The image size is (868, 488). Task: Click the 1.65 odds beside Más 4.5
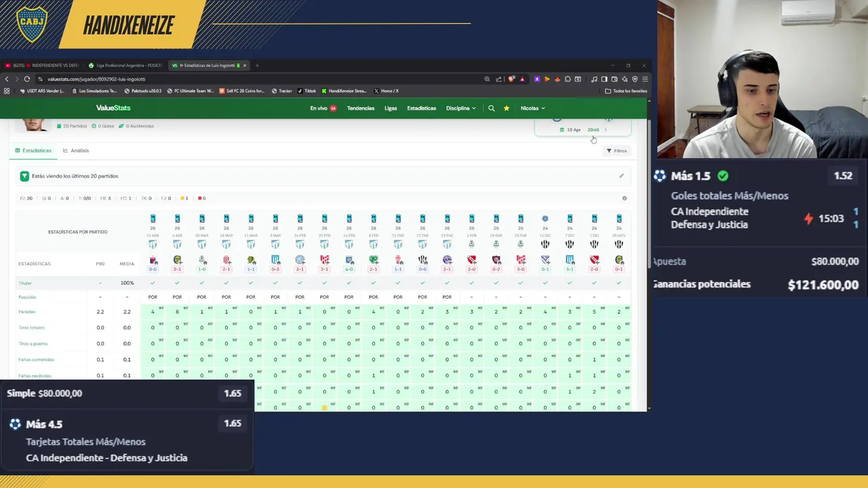233,424
